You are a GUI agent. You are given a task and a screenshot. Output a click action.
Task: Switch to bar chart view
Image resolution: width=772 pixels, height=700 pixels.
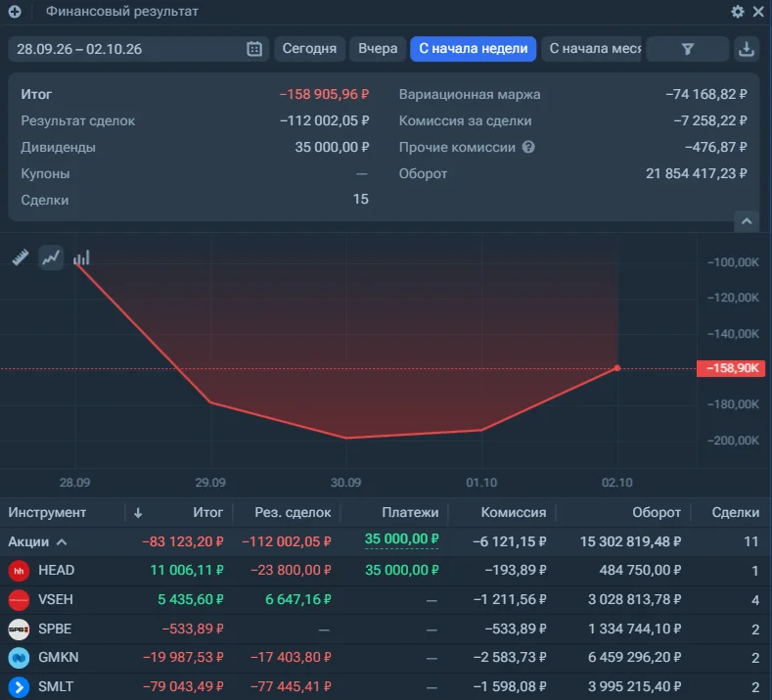tap(81, 257)
